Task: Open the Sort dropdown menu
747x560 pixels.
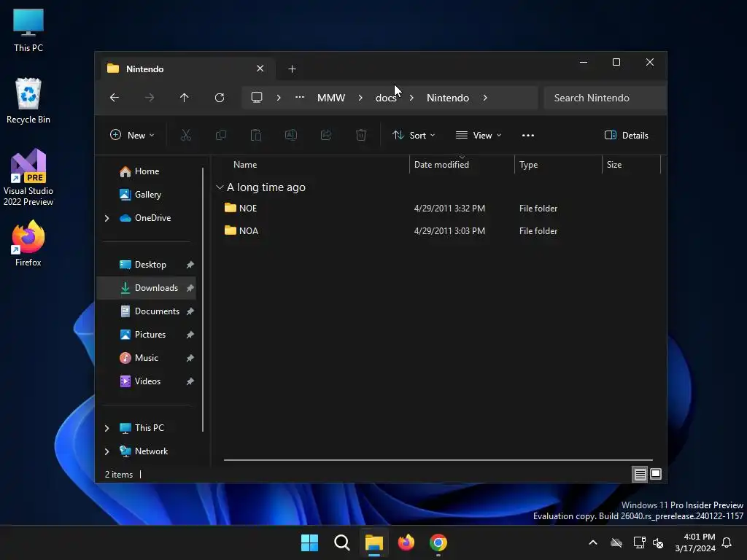Action: (414, 135)
